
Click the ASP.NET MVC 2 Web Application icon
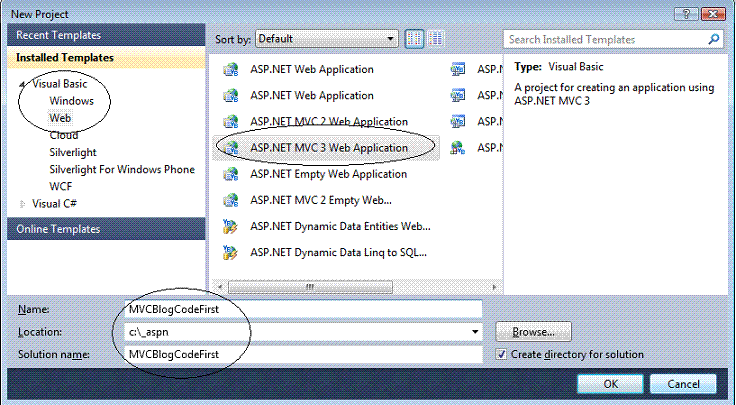(230, 122)
